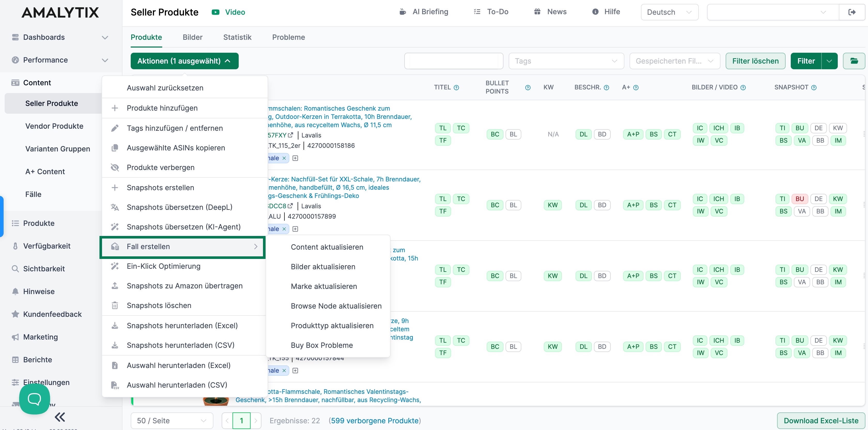Image resolution: width=868 pixels, height=430 pixels.
Task: Select Content aktualisieren from submenu
Action: (x=327, y=247)
